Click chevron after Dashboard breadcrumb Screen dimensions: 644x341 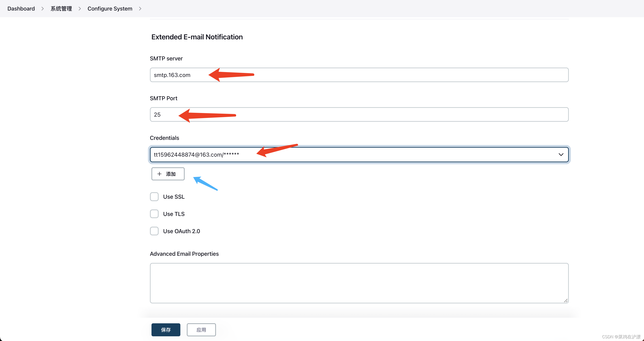[43, 9]
